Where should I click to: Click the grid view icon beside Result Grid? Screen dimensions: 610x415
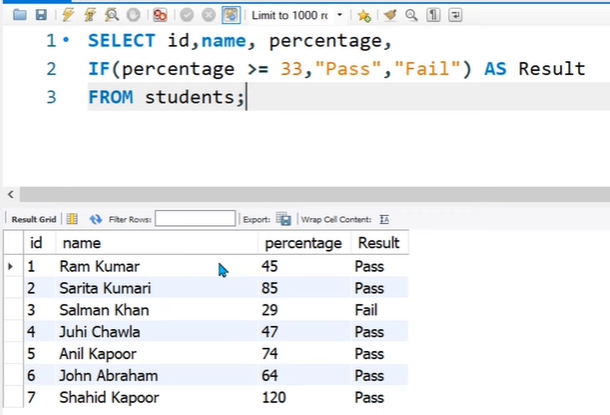tap(72, 219)
